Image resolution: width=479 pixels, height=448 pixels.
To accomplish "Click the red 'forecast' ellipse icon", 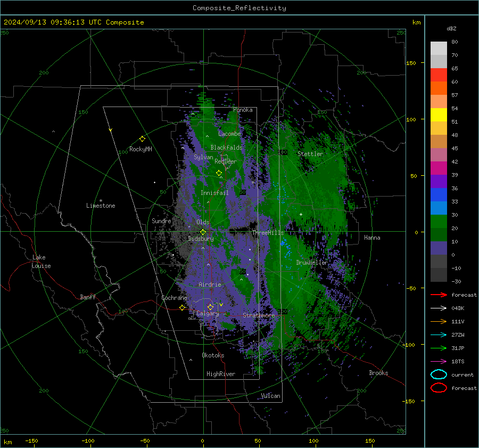I will coord(439,388).
